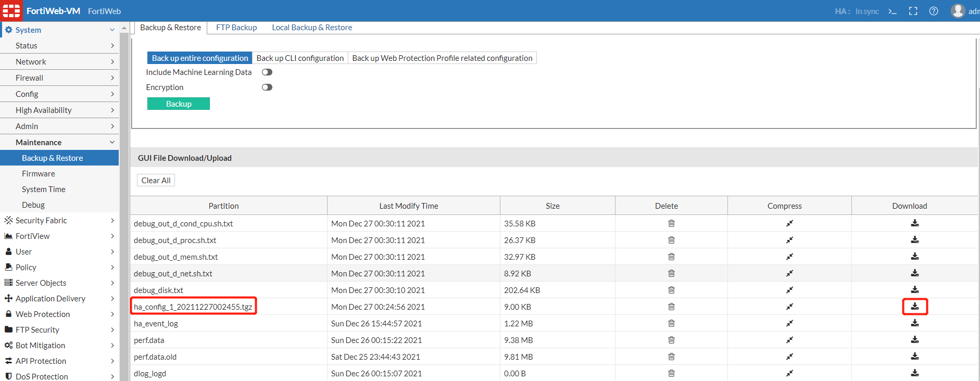Viewport: 980px width, 381px height.
Task: Sort by the Last Modify Time column header
Action: (x=408, y=206)
